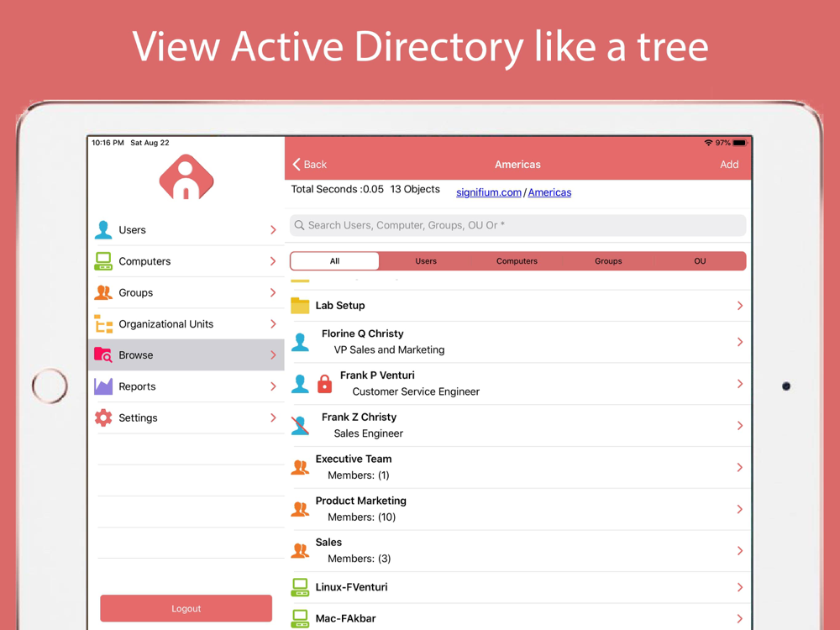The width and height of the screenshot is (840, 630).
Task: Click the Browse folder search icon
Action: pos(103,355)
